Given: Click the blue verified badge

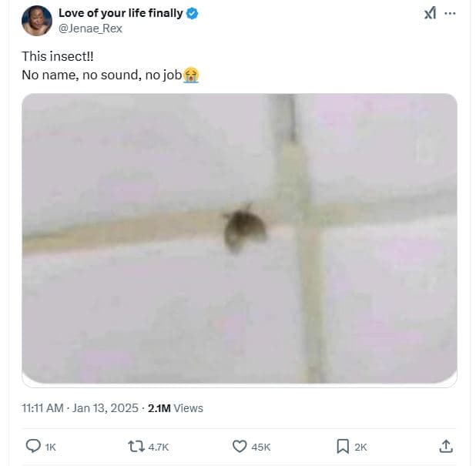Looking at the screenshot, I should [x=192, y=14].
